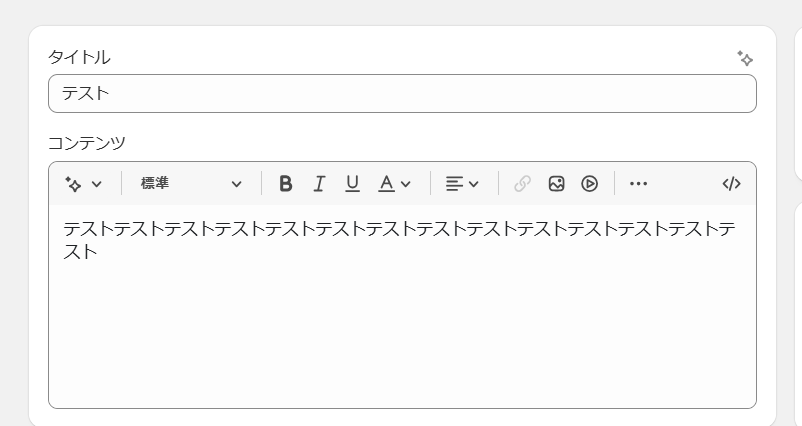Switch to HTML view using code icon
The height and width of the screenshot is (426, 802).
click(731, 184)
